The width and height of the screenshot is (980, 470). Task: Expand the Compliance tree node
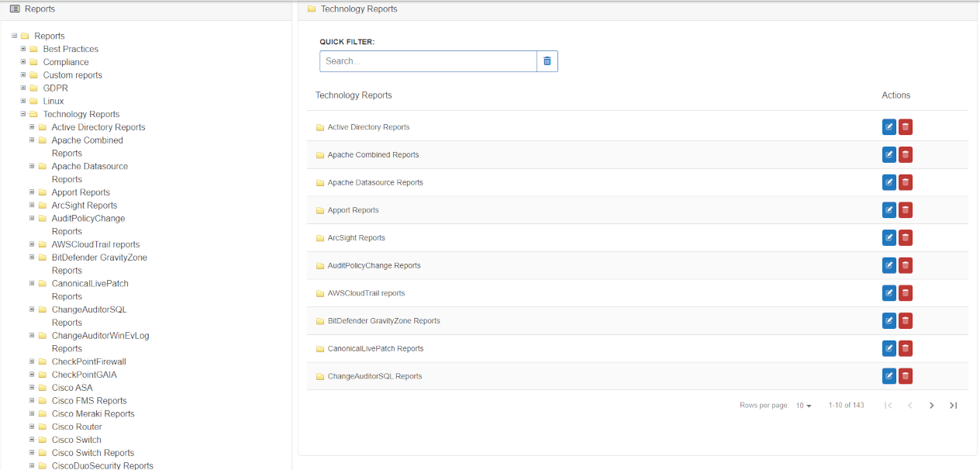pos(23,62)
